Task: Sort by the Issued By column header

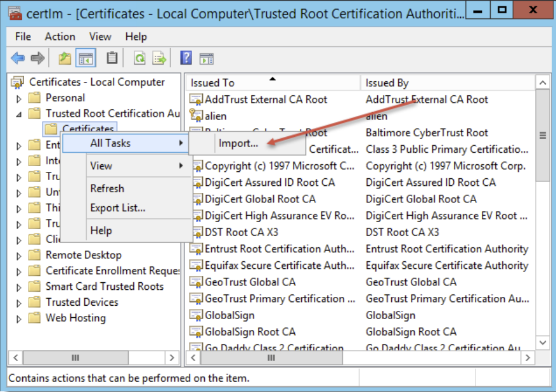Action: pyautogui.click(x=448, y=82)
